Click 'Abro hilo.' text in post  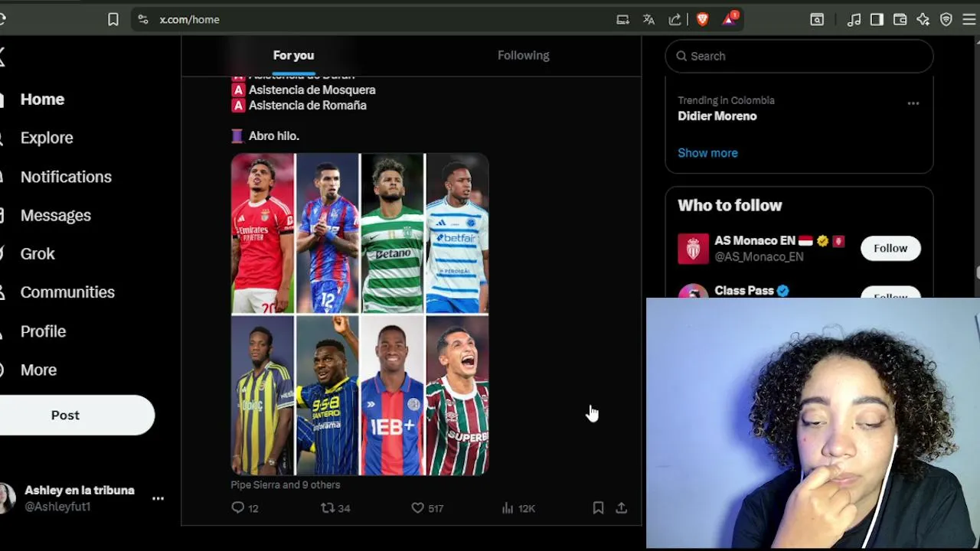coord(274,135)
